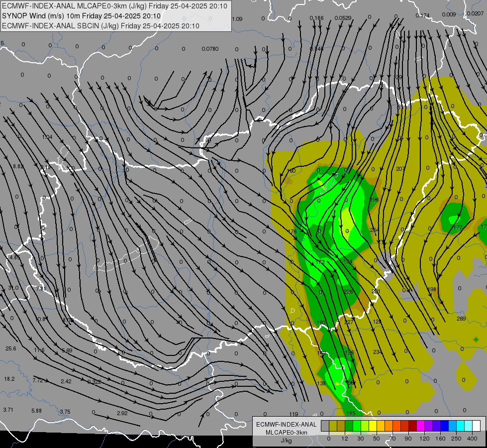Click the map value '3.71'
This screenshot has height=448, width=487.
(x=8, y=410)
